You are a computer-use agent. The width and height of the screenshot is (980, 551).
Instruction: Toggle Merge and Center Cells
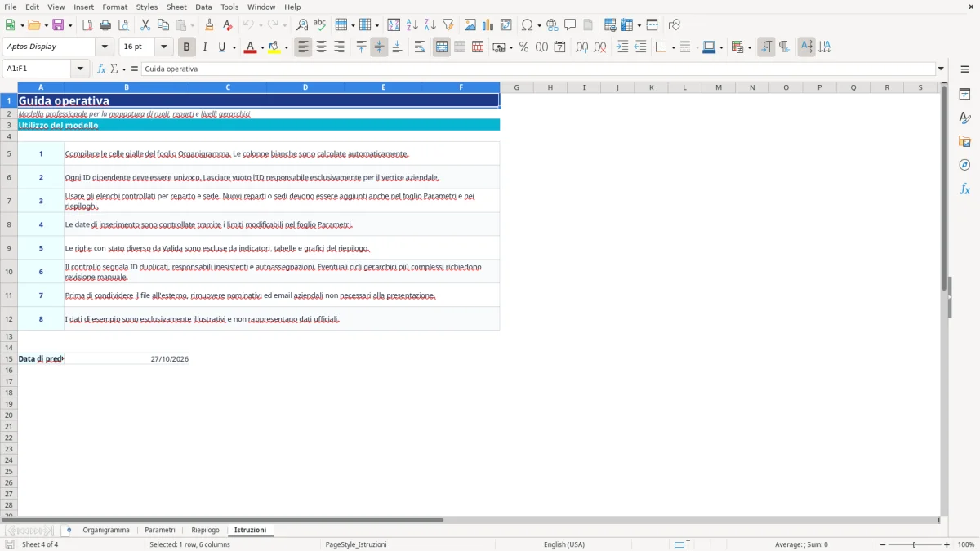(442, 47)
